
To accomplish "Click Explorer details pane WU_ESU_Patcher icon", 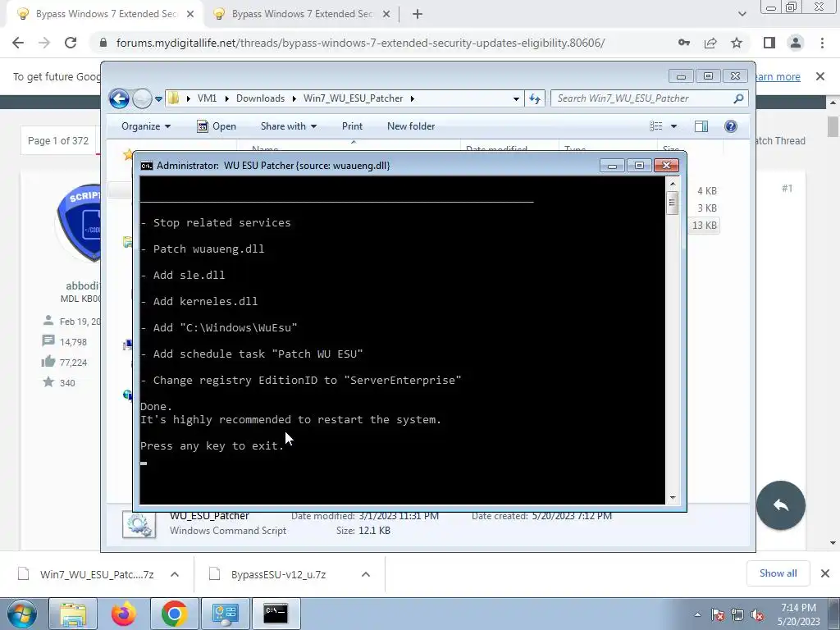I will 139,523.
